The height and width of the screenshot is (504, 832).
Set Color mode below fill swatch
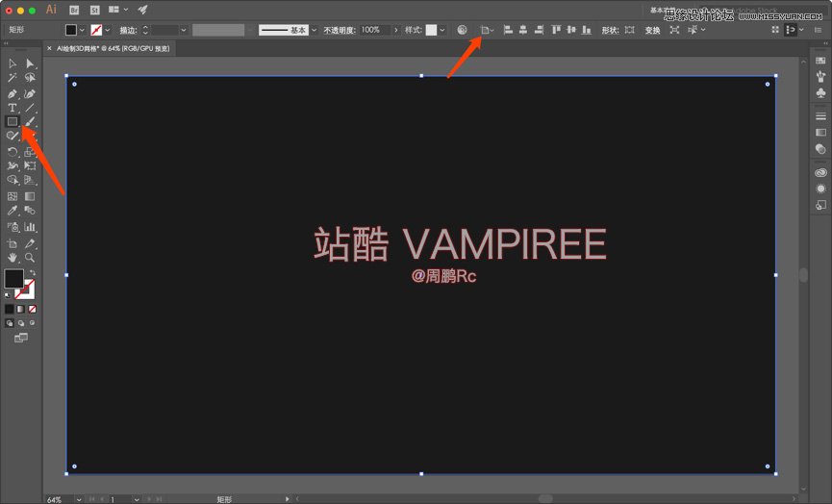click(x=9, y=309)
